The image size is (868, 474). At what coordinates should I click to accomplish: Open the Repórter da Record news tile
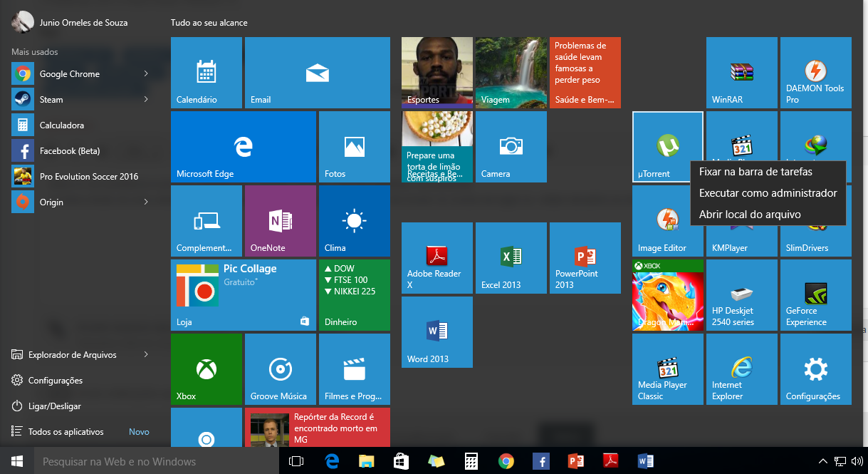(x=318, y=428)
